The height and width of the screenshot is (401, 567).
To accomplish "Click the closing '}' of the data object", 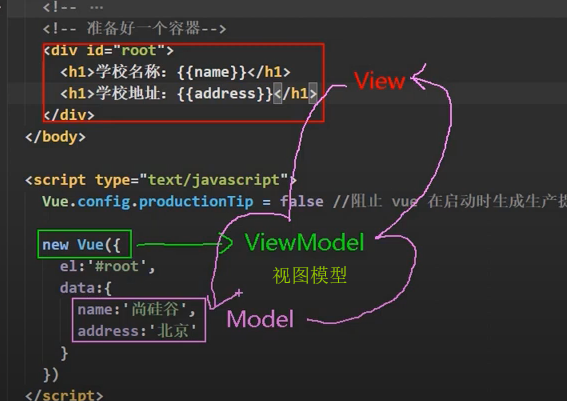I will point(64,353).
